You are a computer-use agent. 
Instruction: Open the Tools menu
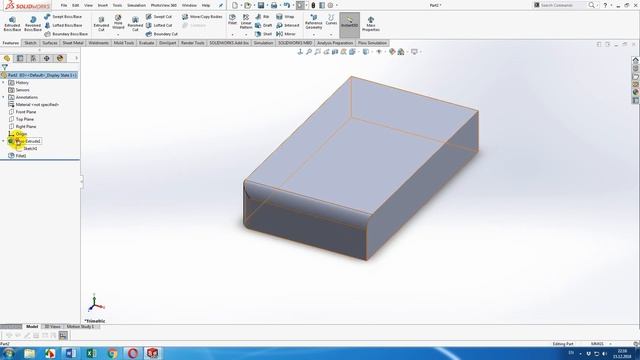tap(117, 5)
